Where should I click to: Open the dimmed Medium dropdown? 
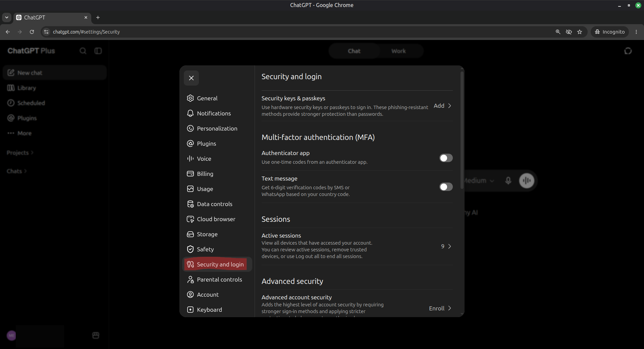coord(479,181)
